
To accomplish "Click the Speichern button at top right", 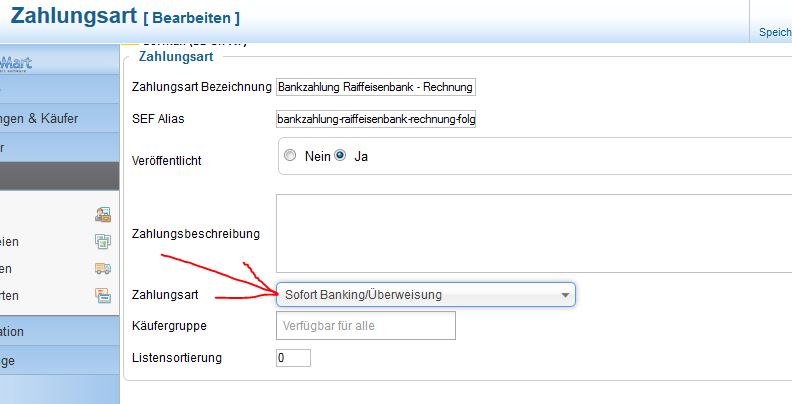I will (774, 32).
